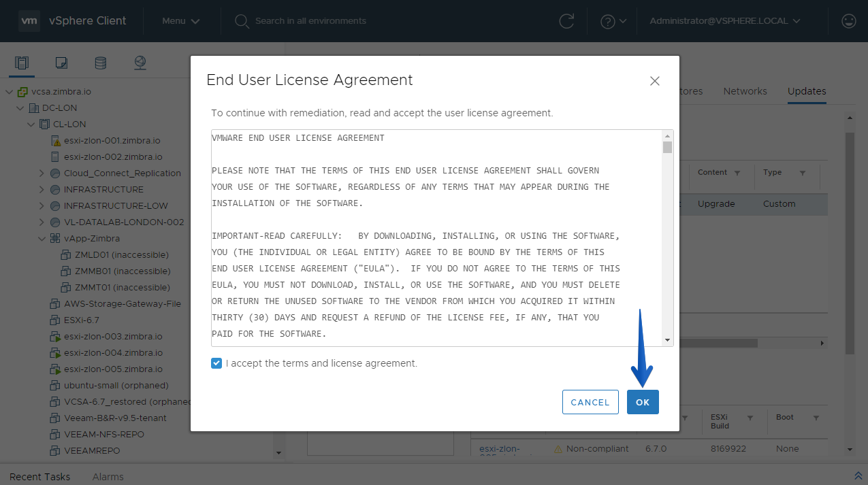Switch to Alarms tab
Viewport: 868px width, 485px height.
pyautogui.click(x=108, y=477)
